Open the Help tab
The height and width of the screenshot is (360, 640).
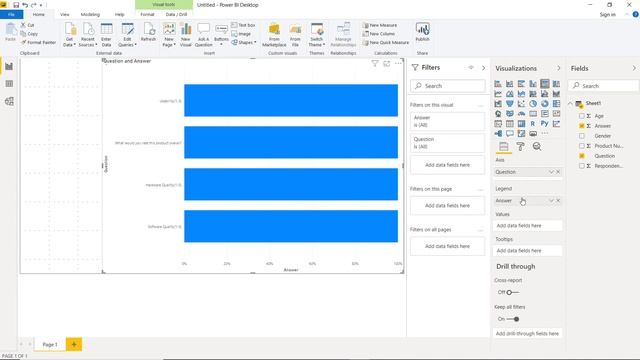(x=120, y=14)
